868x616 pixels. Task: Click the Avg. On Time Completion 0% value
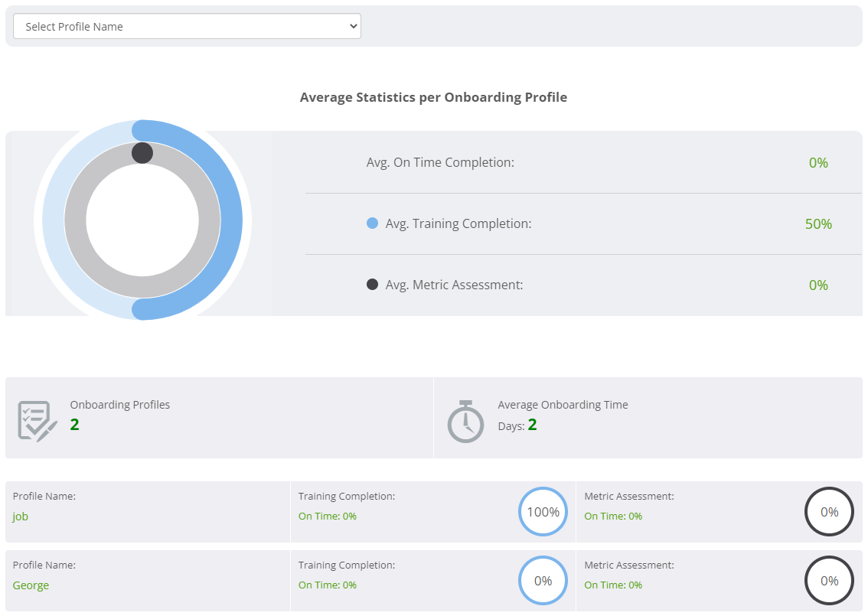click(819, 163)
